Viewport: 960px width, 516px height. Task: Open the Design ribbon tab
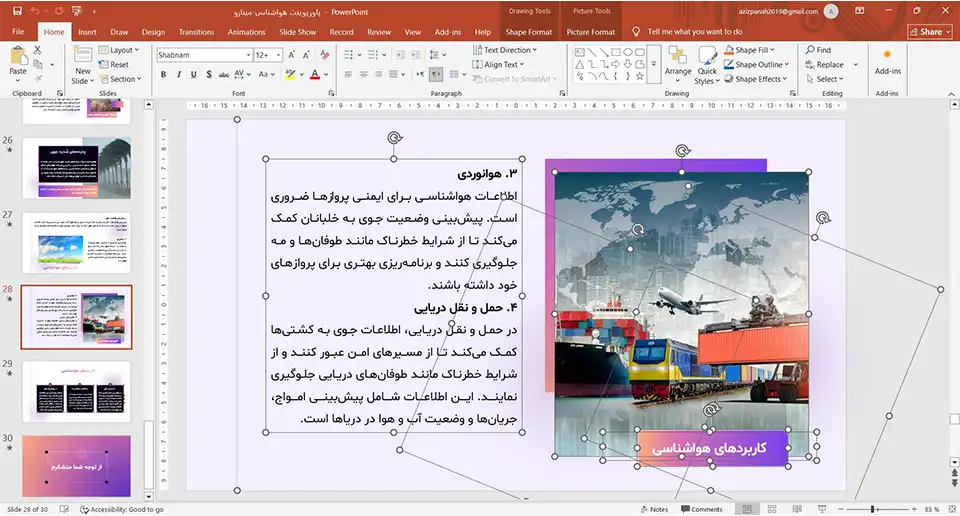pos(153,32)
